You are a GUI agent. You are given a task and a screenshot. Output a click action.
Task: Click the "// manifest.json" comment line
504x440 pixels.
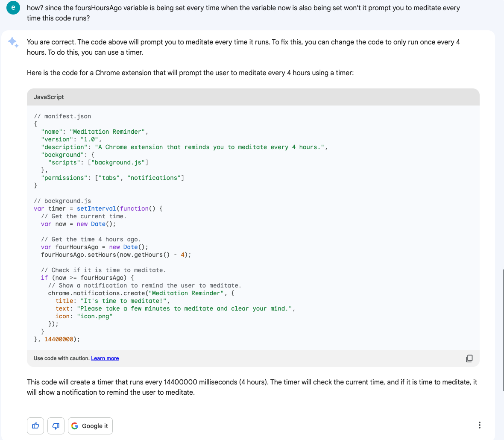click(62, 116)
